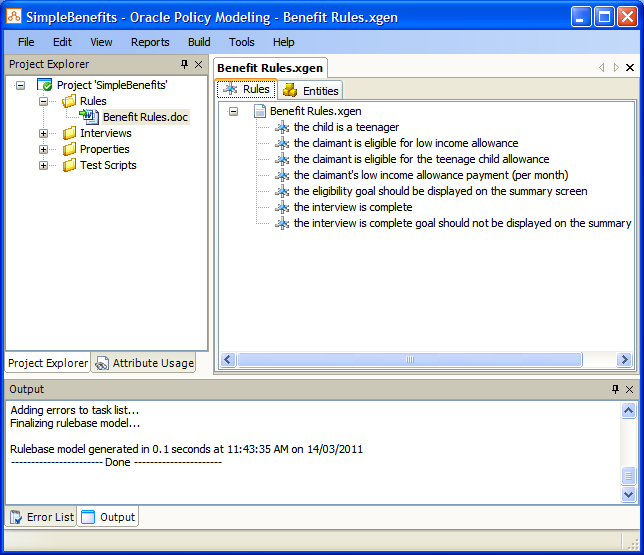644x555 pixels.
Task: Select 'the claimant is eligible for the teenage child allowance'
Action: click(421, 159)
